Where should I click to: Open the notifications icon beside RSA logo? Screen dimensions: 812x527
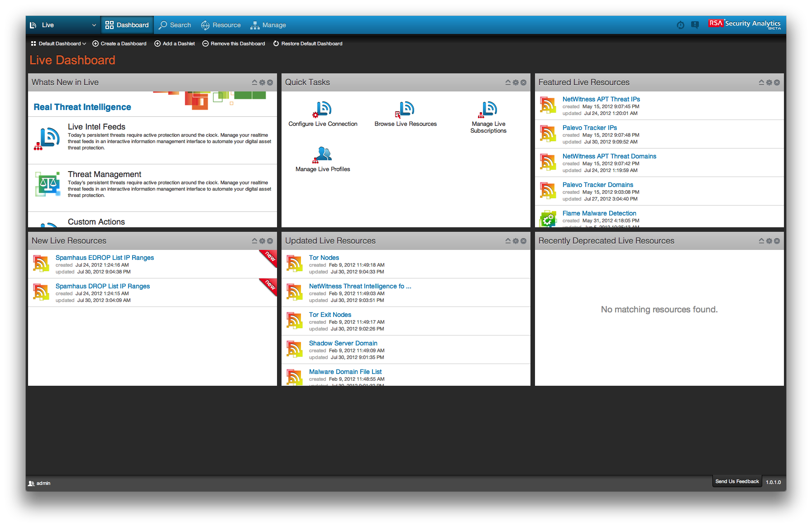click(x=695, y=25)
